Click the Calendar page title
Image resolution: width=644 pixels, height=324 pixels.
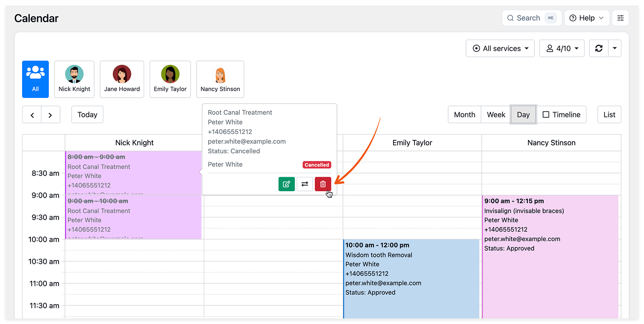pos(36,18)
